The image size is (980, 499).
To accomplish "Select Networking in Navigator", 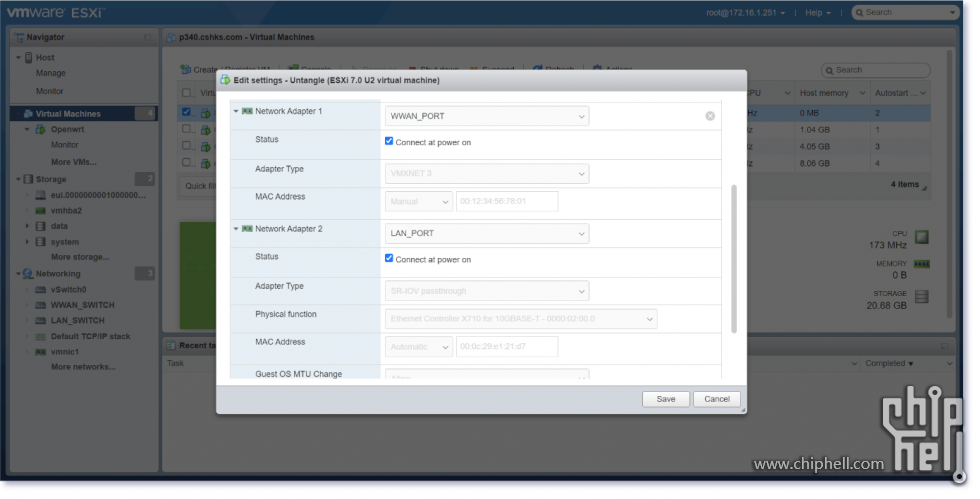I will (x=58, y=274).
